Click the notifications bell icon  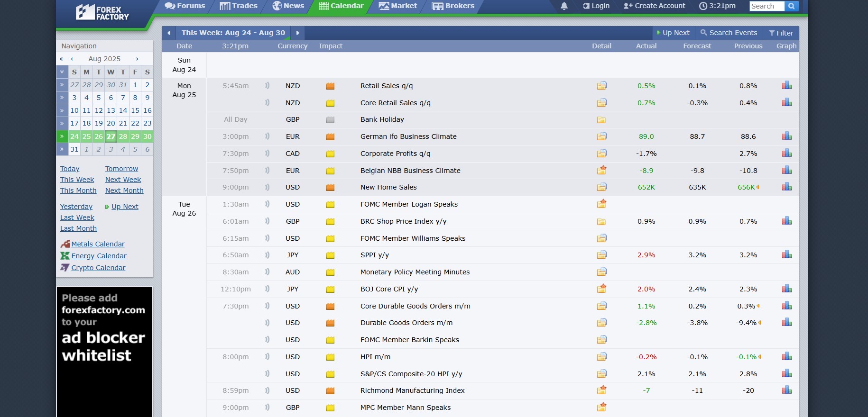click(564, 6)
